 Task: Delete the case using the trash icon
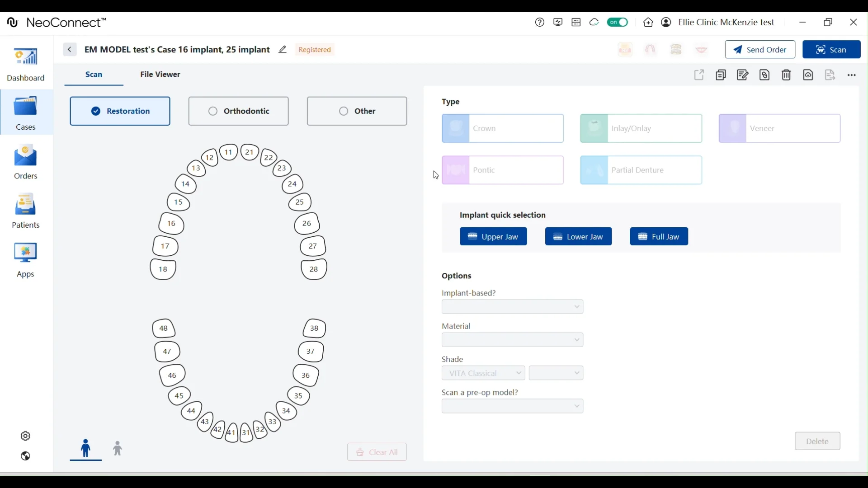click(x=787, y=75)
